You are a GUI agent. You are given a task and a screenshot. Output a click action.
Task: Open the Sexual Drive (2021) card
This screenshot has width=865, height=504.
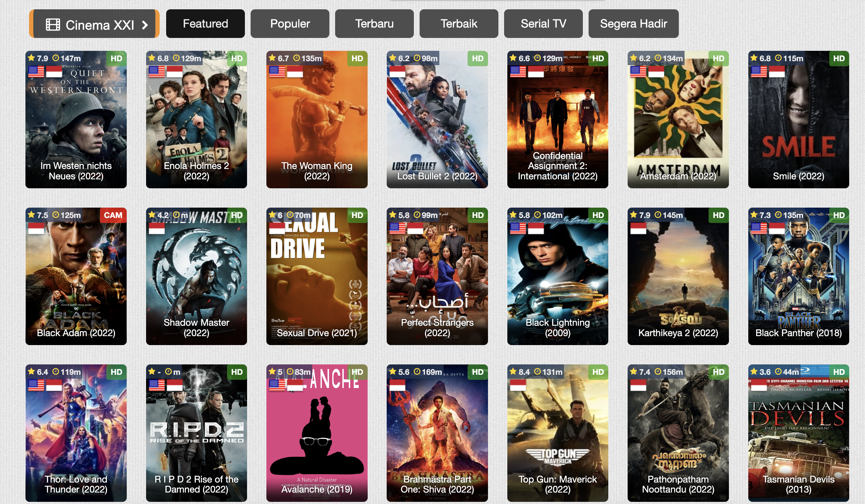[x=317, y=276]
